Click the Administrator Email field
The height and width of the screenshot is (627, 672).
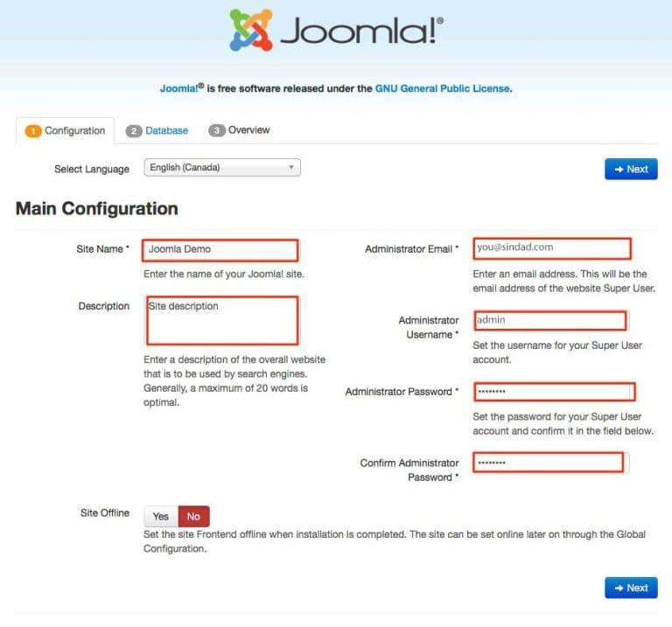click(x=552, y=249)
